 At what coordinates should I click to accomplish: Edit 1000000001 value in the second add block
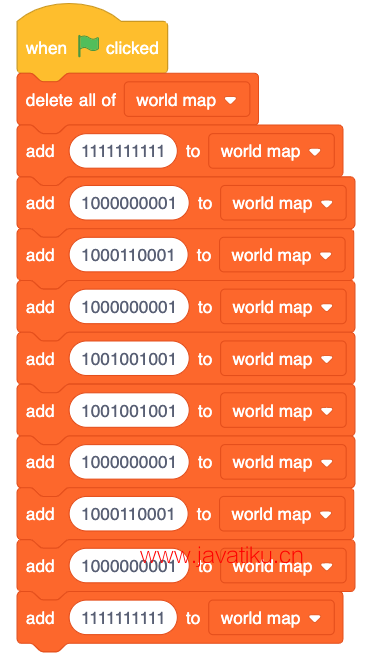129,203
